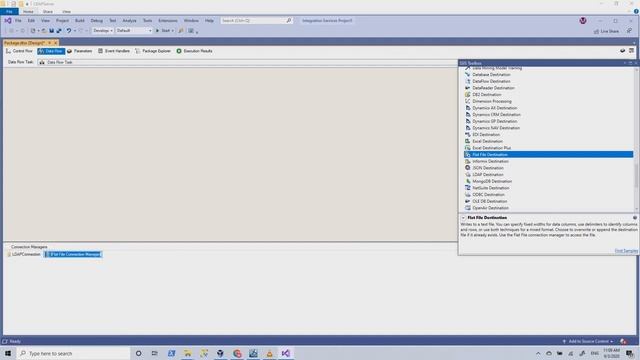The image size is (640, 360).
Task: Select DataReader Destination toolbox item
Action: tap(493, 88)
